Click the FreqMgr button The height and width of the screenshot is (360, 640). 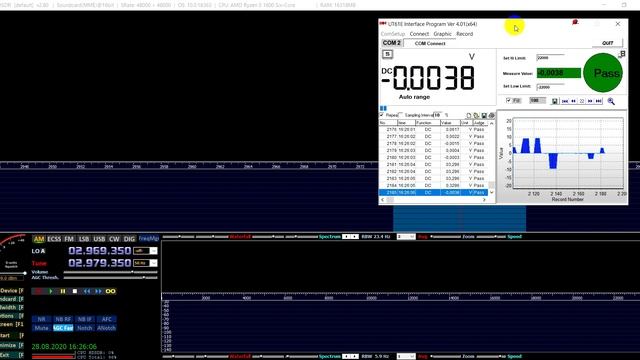click(x=149, y=238)
